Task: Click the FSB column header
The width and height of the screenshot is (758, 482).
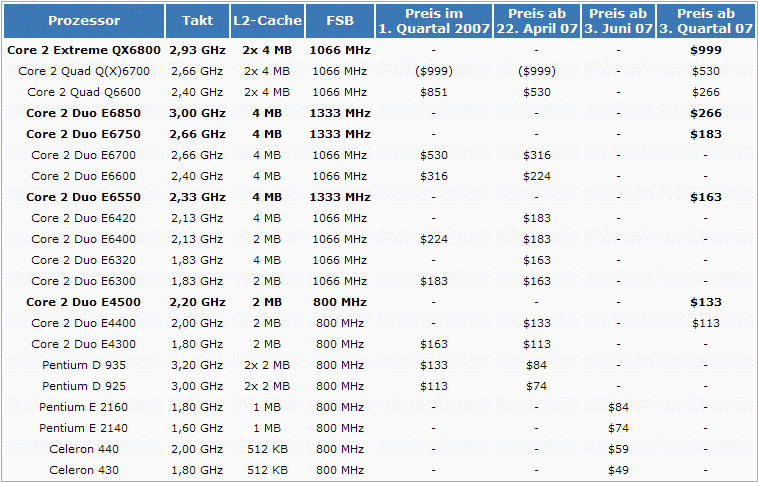Action: [340, 21]
